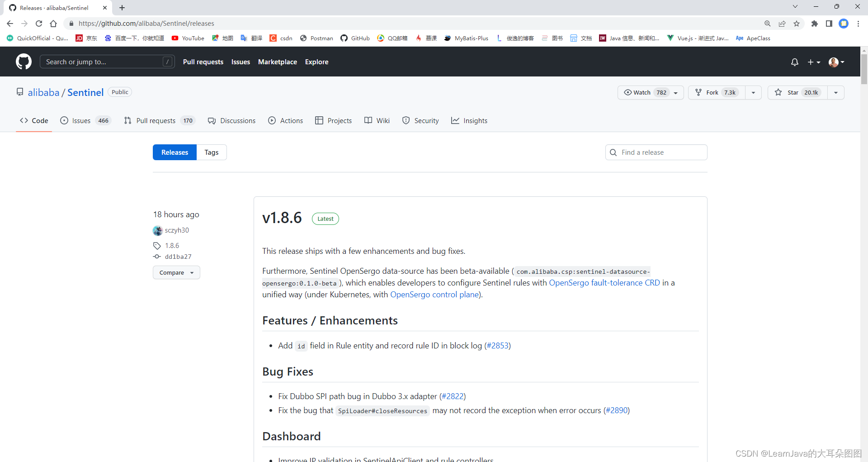Open the Security tab

coord(420,120)
